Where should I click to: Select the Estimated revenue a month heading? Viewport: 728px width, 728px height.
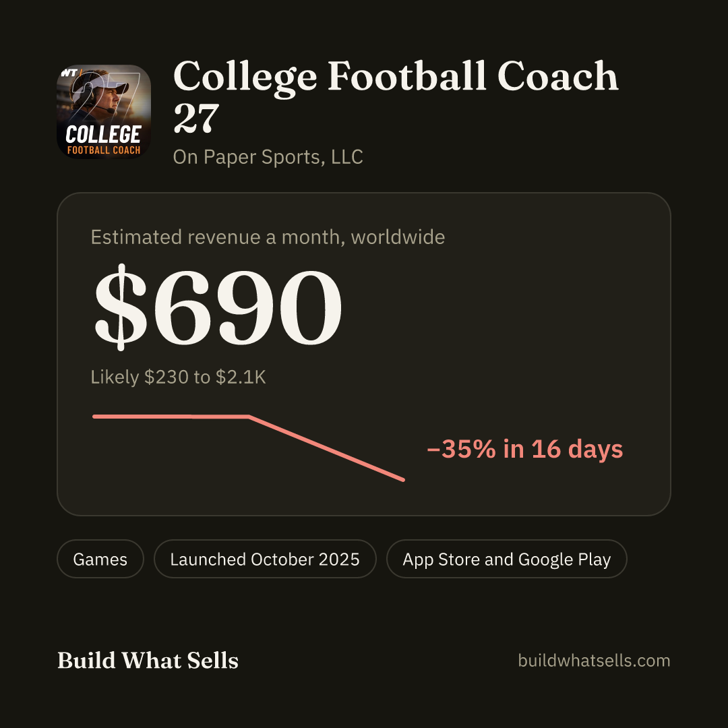pyautogui.click(x=268, y=237)
